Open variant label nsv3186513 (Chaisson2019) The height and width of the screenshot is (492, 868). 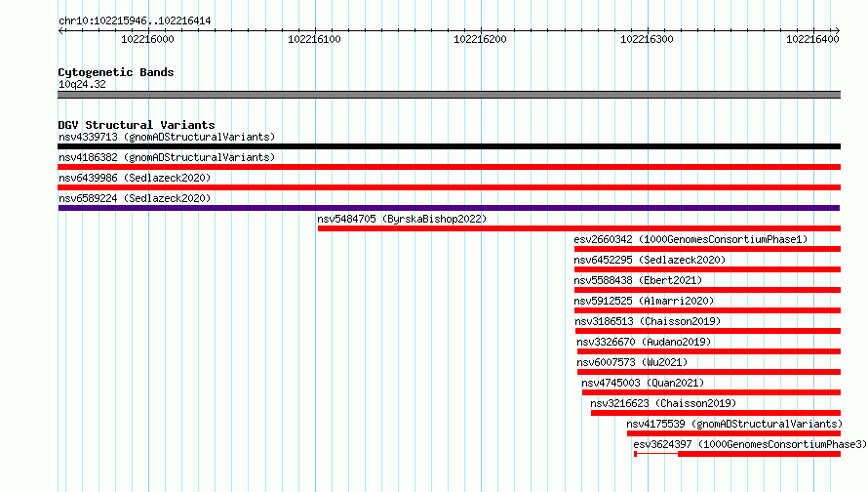648,321
